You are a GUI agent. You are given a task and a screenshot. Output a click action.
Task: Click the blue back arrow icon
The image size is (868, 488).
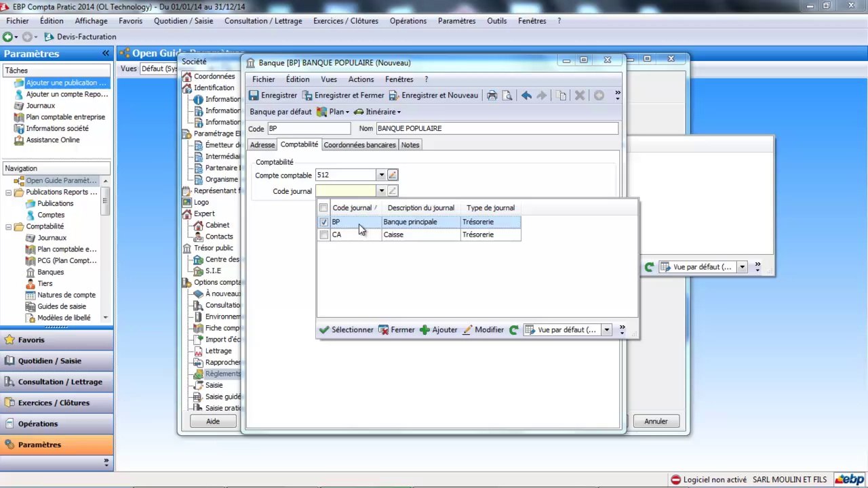point(526,96)
